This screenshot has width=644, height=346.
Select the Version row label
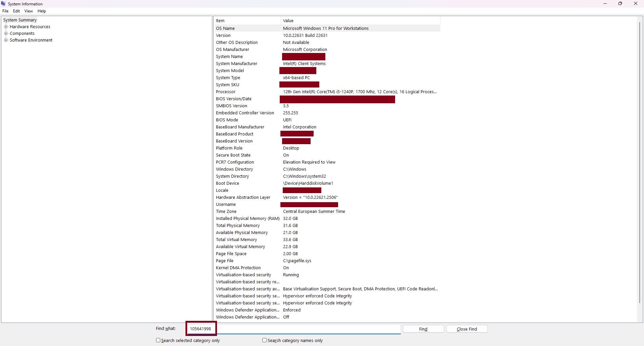coord(223,36)
